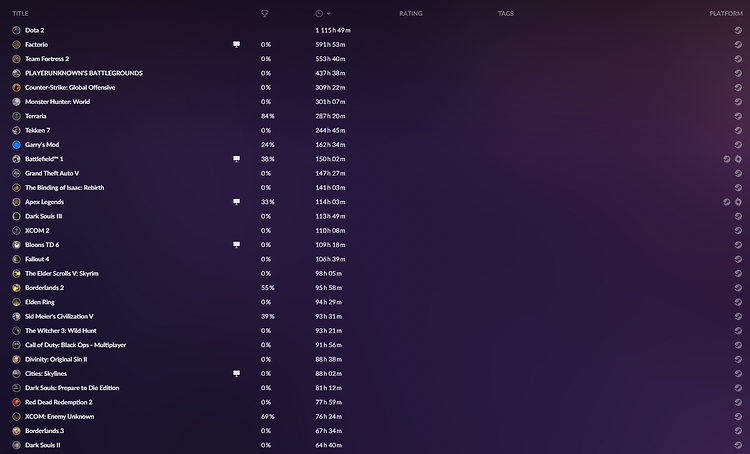Screen dimensions: 750x454
Task: Click the Red Dead Redemption 2 icon
Action: [16, 402]
